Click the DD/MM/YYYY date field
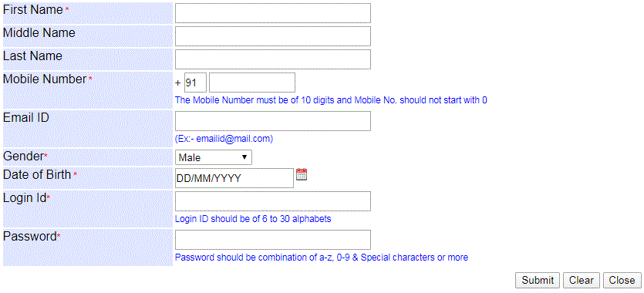The image size is (644, 293). click(x=234, y=178)
